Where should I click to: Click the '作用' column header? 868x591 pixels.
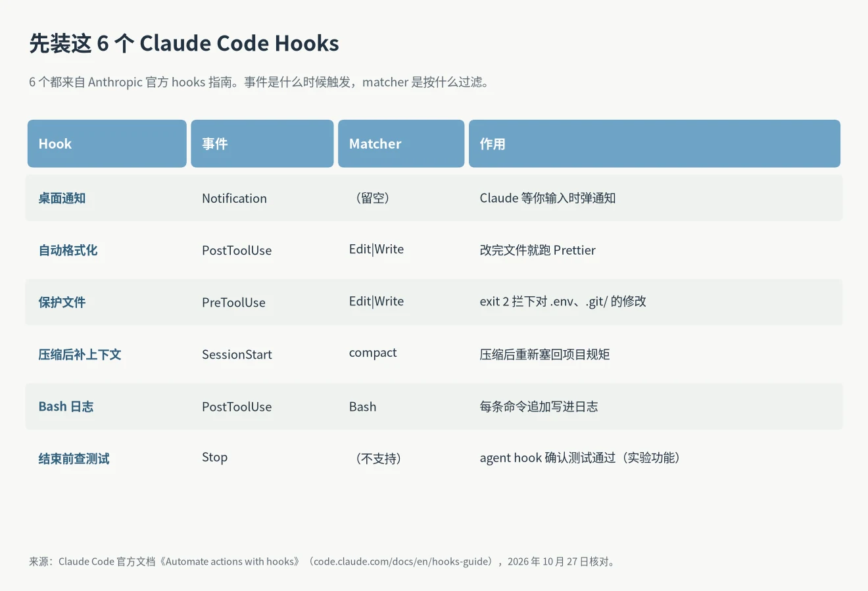[x=654, y=143]
